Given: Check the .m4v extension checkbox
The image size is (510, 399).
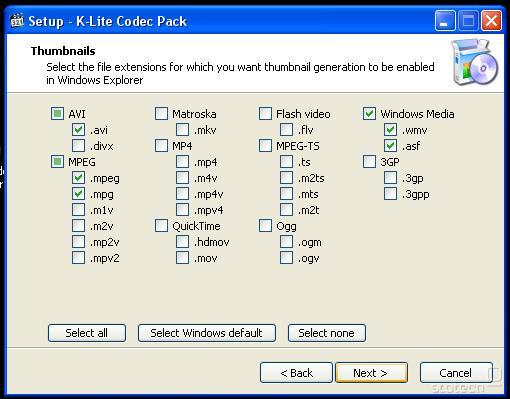Looking at the screenshot, I should click(183, 178).
